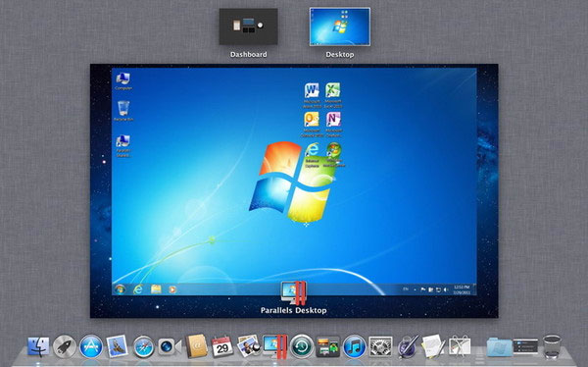Switch to the Desktop space thumbnail
This screenshot has width=588, height=367.
click(340, 26)
